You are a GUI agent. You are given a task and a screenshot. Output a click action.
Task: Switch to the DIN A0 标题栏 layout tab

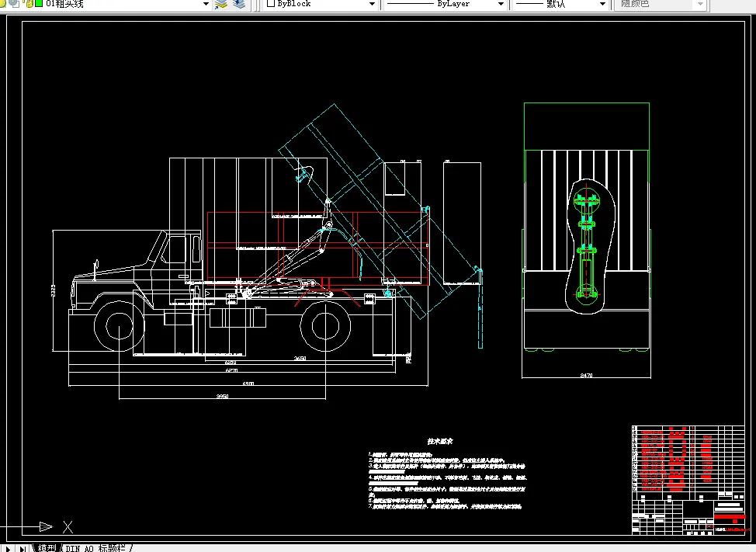95,548
